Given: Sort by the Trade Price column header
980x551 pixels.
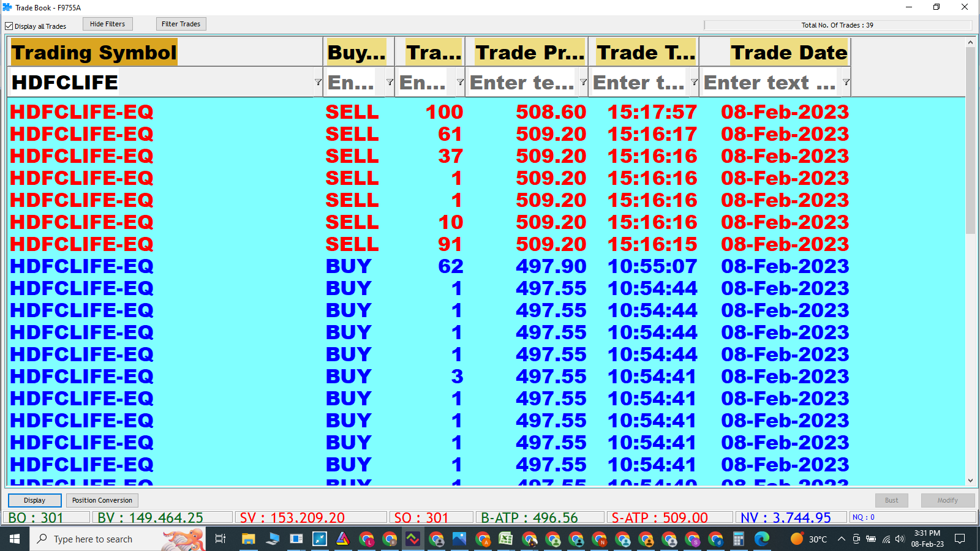Looking at the screenshot, I should coord(527,52).
